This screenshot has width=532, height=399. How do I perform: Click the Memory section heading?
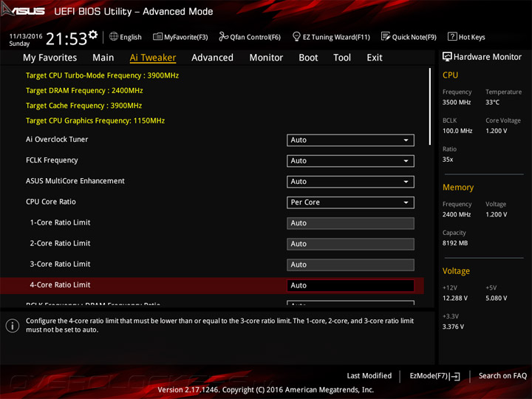click(x=458, y=187)
